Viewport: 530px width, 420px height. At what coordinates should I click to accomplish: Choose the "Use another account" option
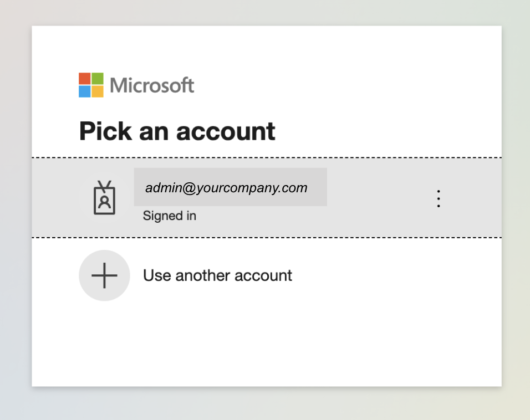217,275
